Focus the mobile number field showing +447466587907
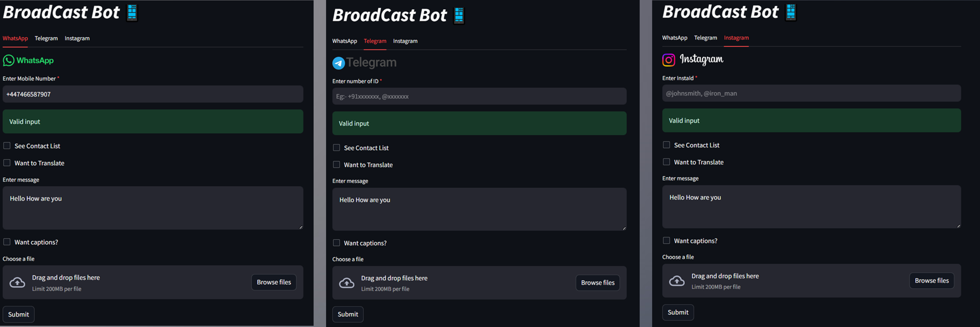 tap(153, 94)
